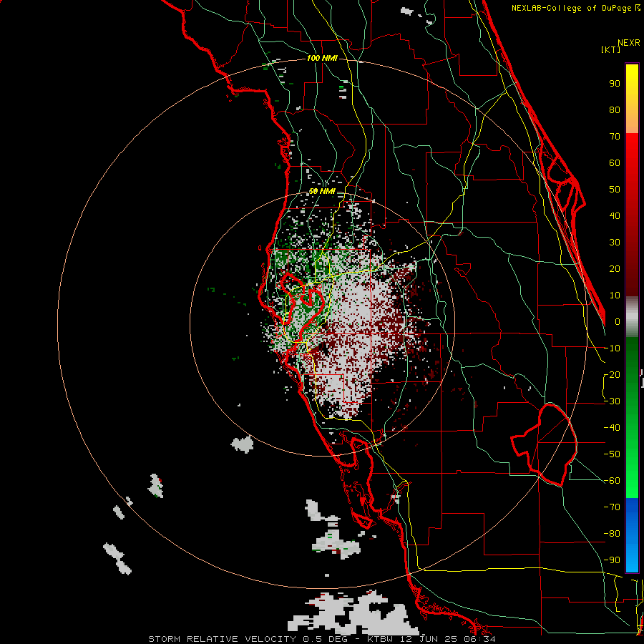Pick the orange segment of the velocity color bar
Screen dimensions: 644x644
[632, 119]
